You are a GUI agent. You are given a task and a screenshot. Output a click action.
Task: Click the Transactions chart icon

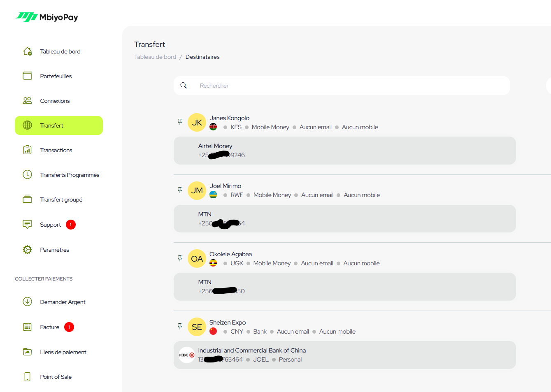pyautogui.click(x=28, y=150)
